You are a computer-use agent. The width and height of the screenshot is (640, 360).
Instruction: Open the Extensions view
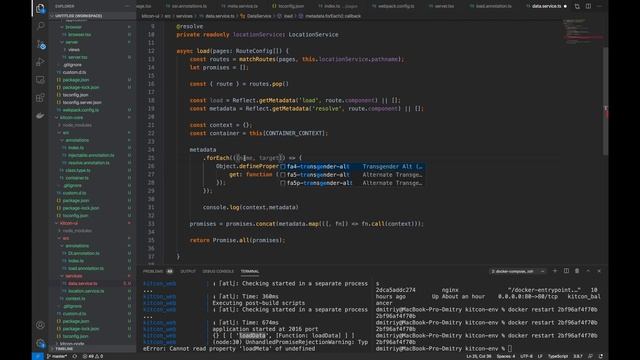click(x=40, y=98)
